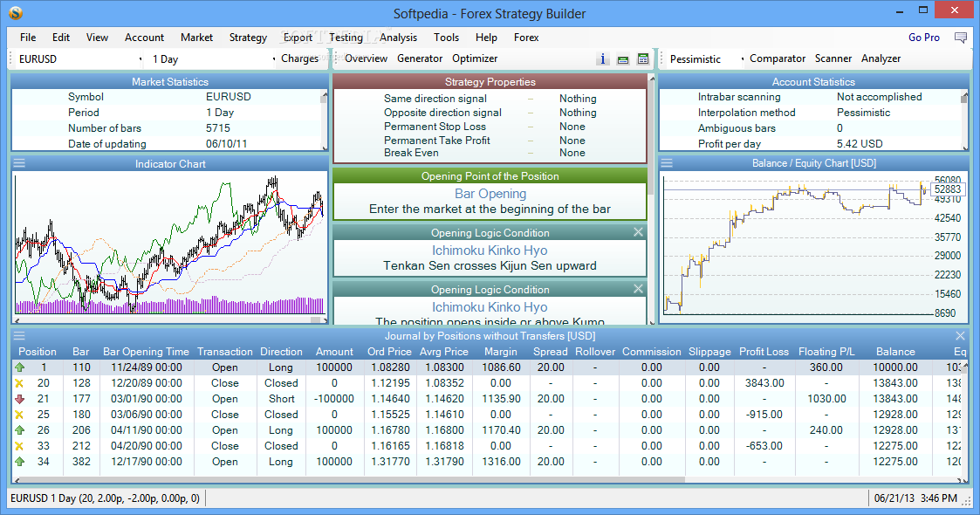
Task: Open the Account menu
Action: point(144,38)
